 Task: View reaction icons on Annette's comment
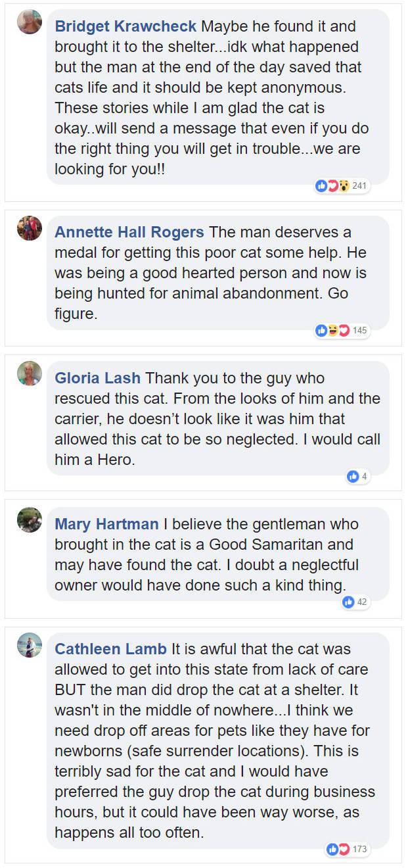[x=332, y=330]
